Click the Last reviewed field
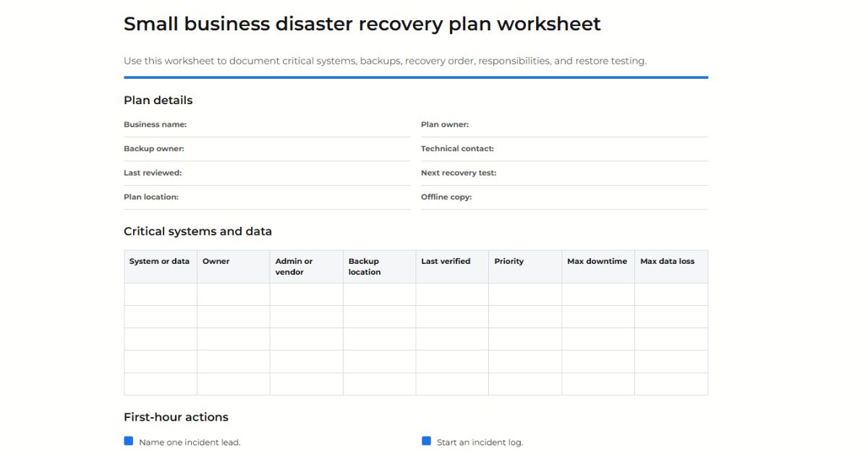The image size is (868, 454). click(267, 174)
